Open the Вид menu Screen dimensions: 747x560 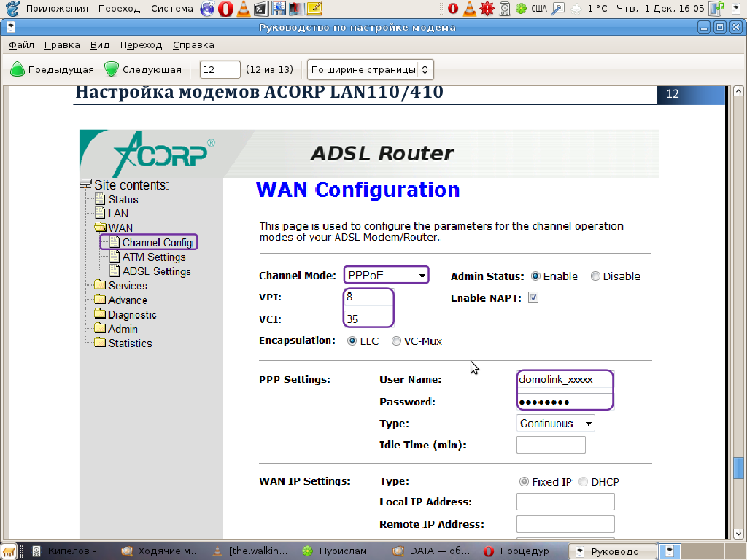click(x=100, y=44)
